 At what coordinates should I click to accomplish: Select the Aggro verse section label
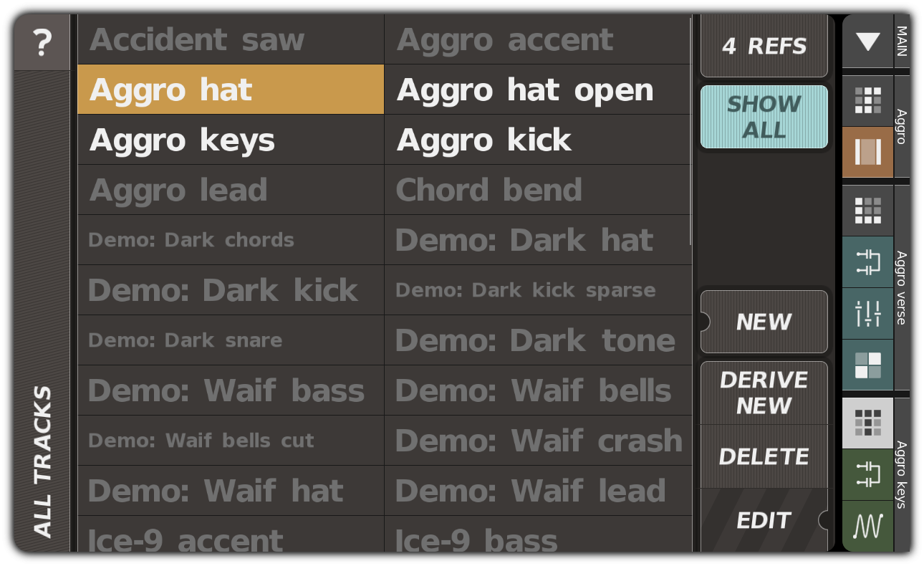(x=901, y=287)
